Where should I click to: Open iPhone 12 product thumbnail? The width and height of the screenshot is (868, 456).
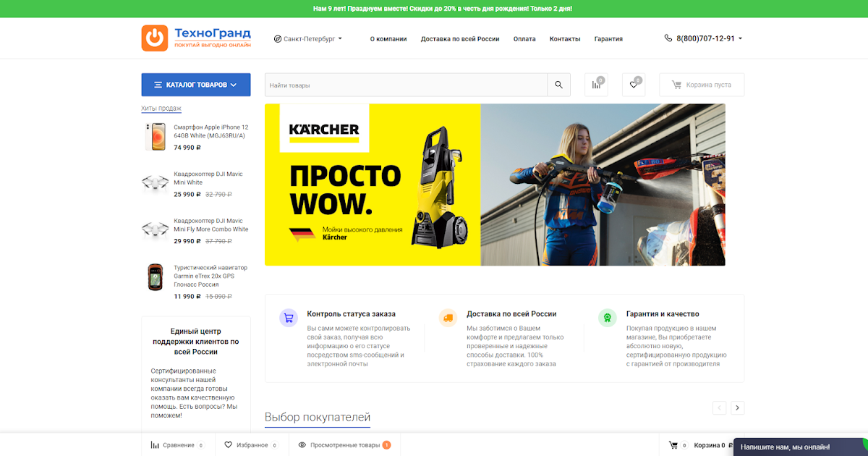click(155, 136)
